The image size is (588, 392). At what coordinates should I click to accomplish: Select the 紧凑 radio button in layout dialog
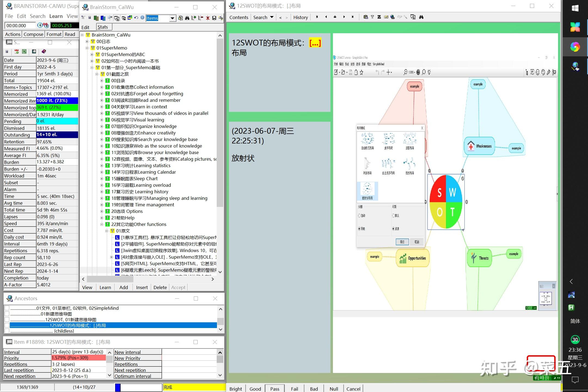click(393, 229)
